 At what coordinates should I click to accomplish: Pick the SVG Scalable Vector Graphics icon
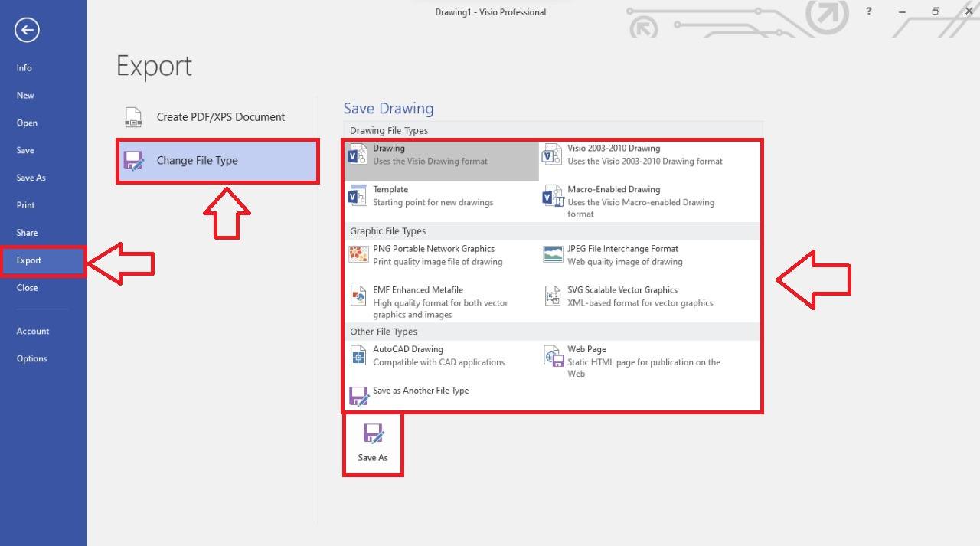click(552, 296)
